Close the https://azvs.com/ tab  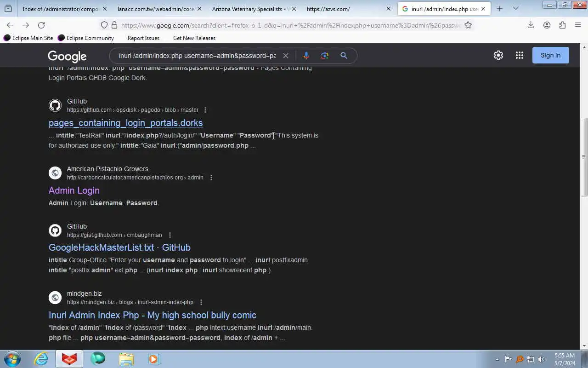tap(389, 9)
